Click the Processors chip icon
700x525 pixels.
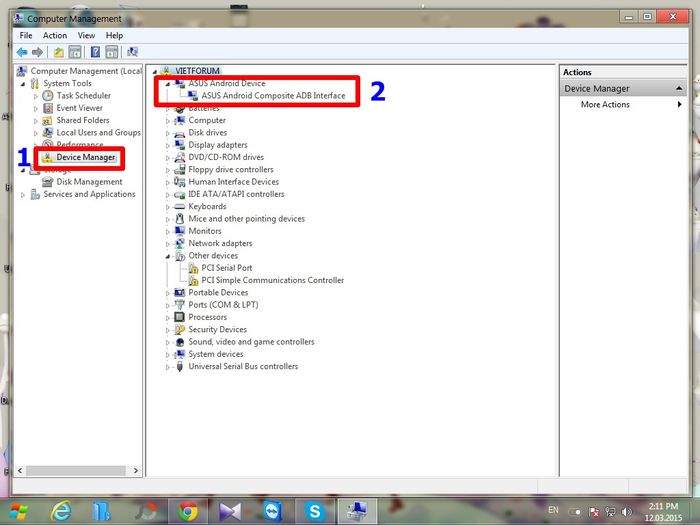[179, 317]
